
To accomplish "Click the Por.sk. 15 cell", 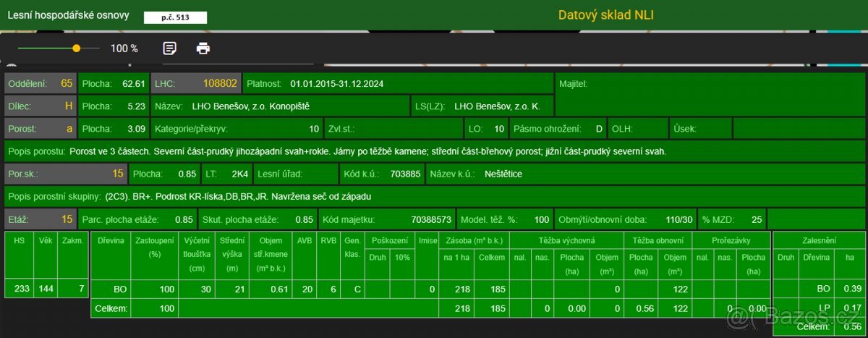I will point(66,174).
